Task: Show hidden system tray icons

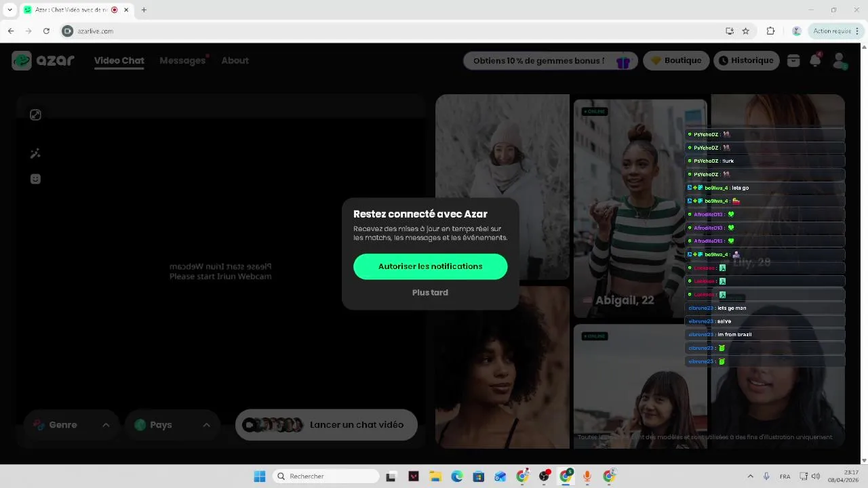Action: pos(750,476)
